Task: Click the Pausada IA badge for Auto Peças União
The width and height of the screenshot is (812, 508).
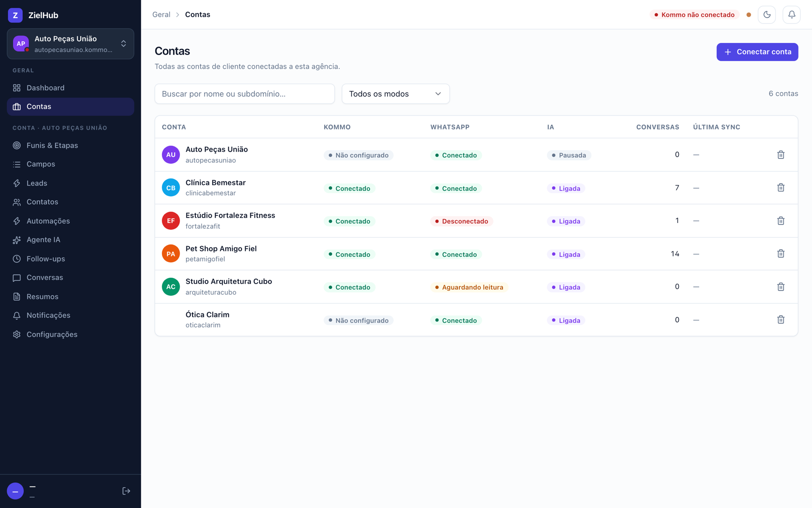Action: point(569,155)
